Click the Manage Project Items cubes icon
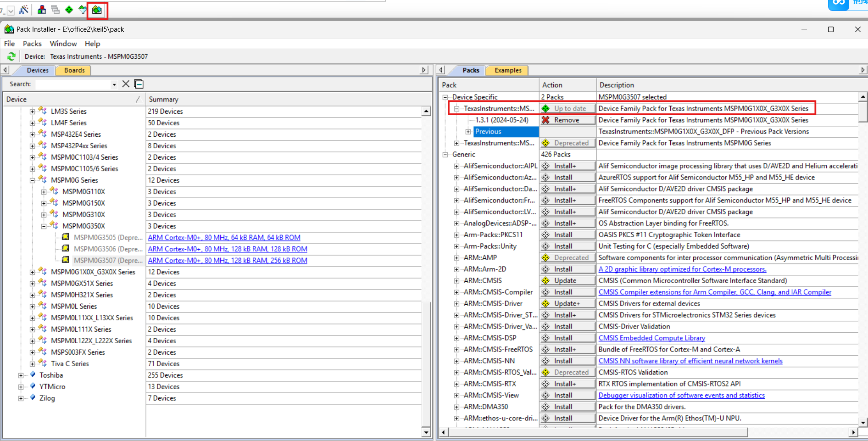Viewport: 868px width, 441px height. pyautogui.click(x=41, y=10)
